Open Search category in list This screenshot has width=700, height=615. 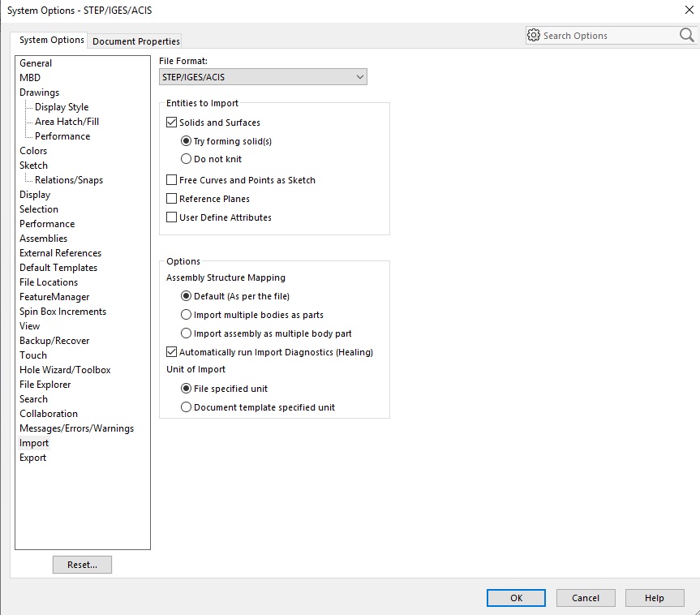[x=33, y=399]
